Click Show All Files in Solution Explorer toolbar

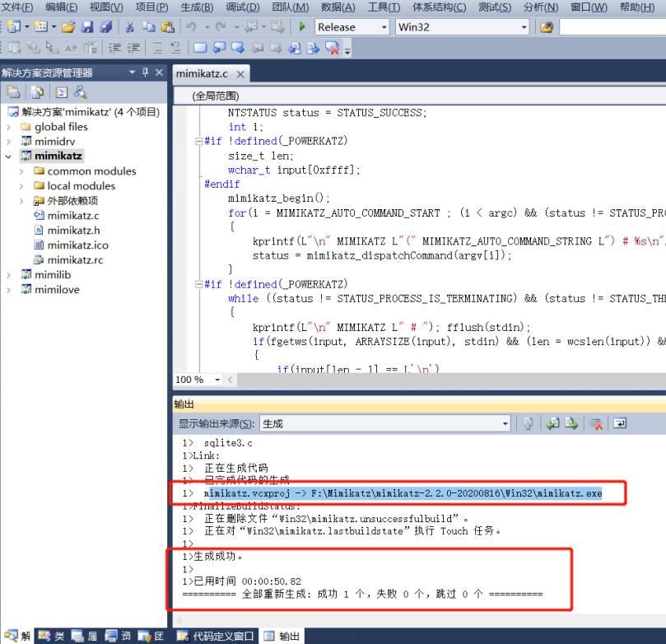(x=37, y=91)
